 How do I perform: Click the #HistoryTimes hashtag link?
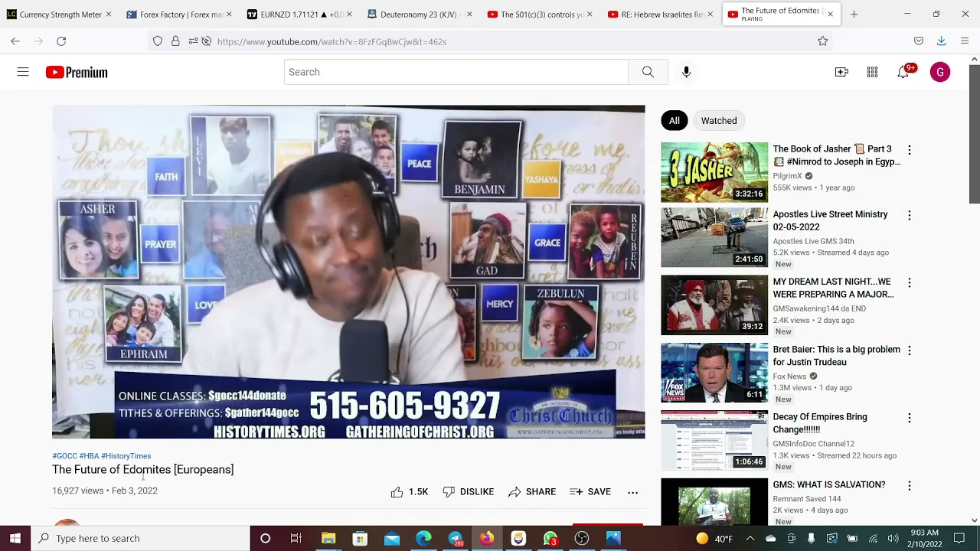(x=126, y=456)
